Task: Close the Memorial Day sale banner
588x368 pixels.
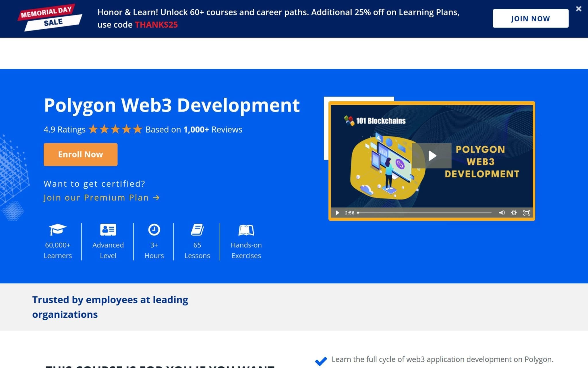Action: 579,9
